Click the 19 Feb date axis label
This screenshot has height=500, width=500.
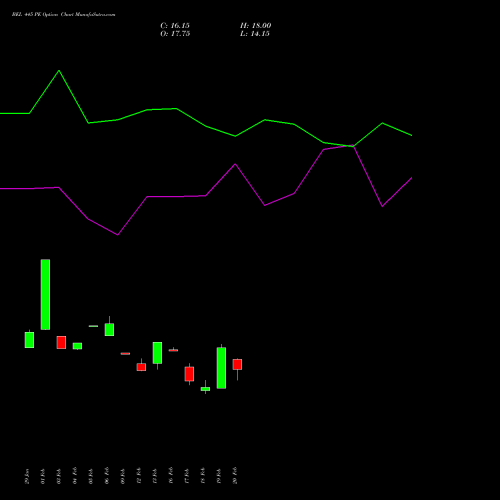[219, 476]
